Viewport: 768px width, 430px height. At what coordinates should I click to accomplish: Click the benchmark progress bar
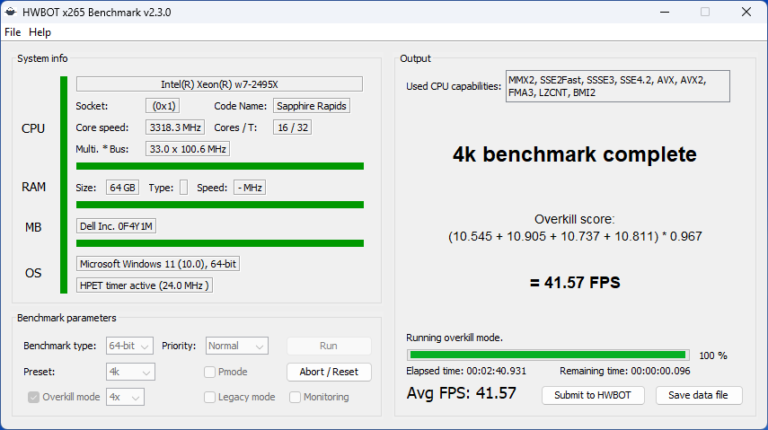548,355
